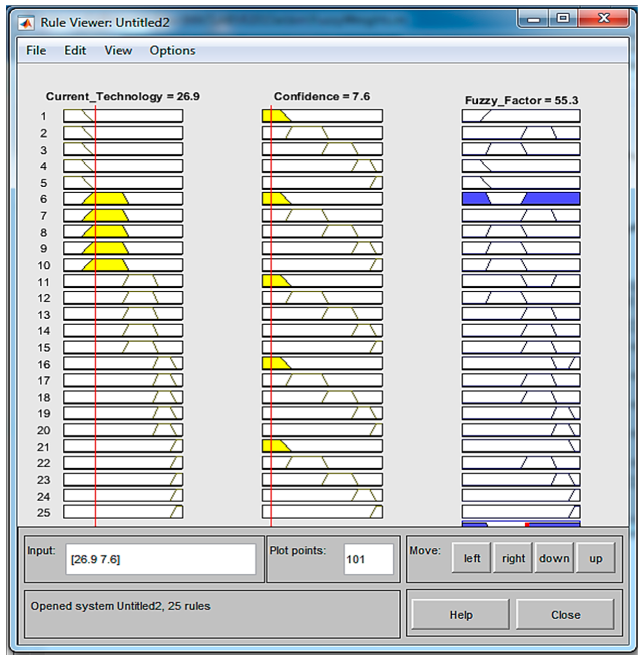Screen dimensions: 644x660
Task: Open the File menu
Action: coord(36,51)
